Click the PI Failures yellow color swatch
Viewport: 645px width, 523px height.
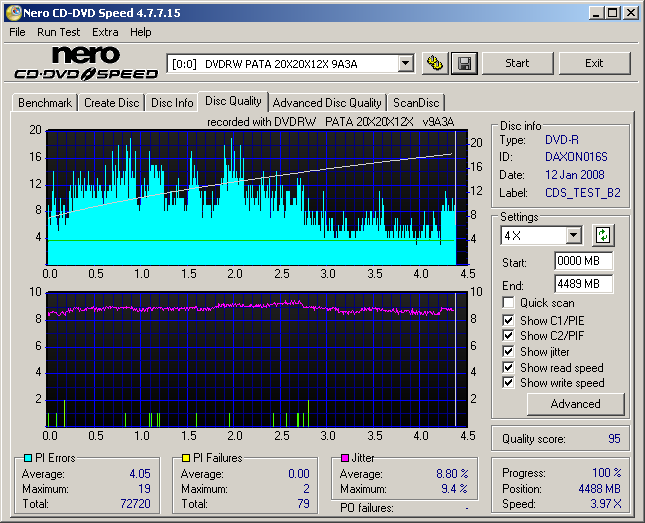point(186,458)
